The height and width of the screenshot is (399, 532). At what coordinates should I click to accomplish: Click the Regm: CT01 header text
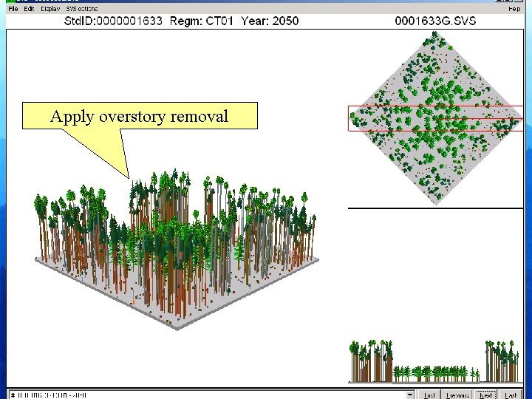201,21
